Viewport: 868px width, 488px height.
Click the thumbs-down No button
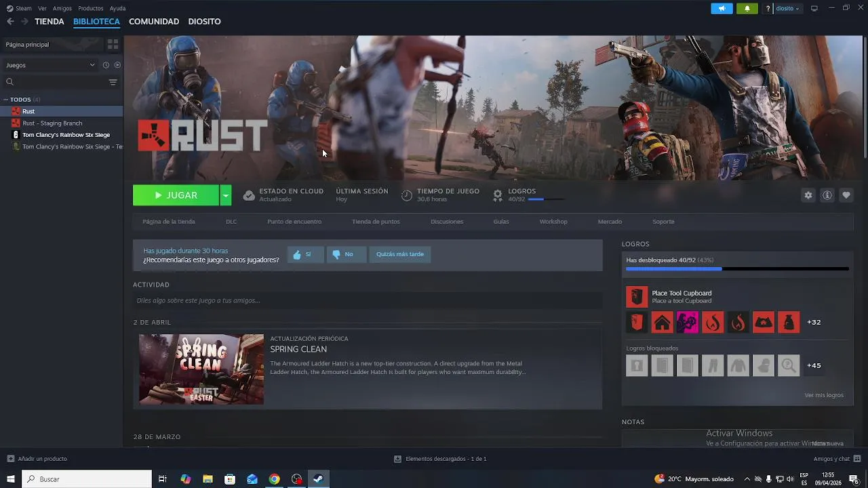(346, 254)
